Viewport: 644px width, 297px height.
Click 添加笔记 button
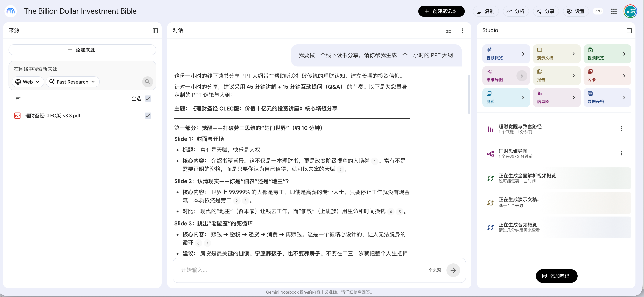coord(557,276)
